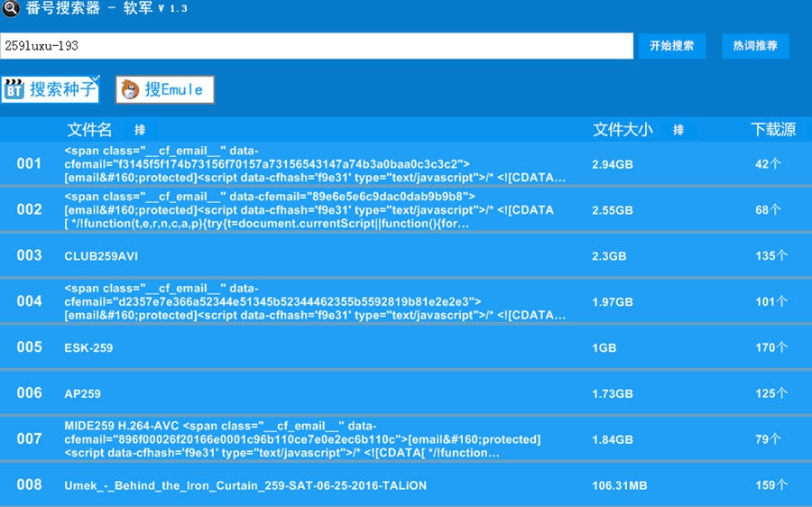Viewport: 812px width, 507px height.
Task: Click the 1.97GB size in row 004
Action: (613, 302)
